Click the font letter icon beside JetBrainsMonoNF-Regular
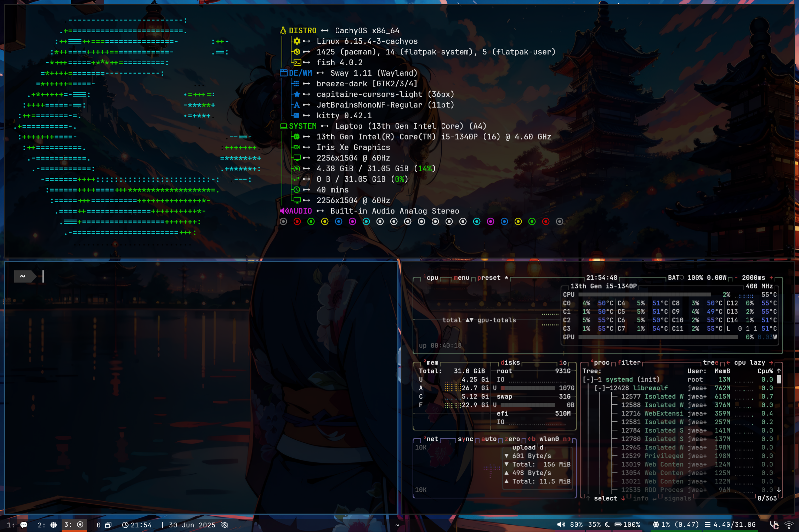Screen dimensions: 799x532 297,105
